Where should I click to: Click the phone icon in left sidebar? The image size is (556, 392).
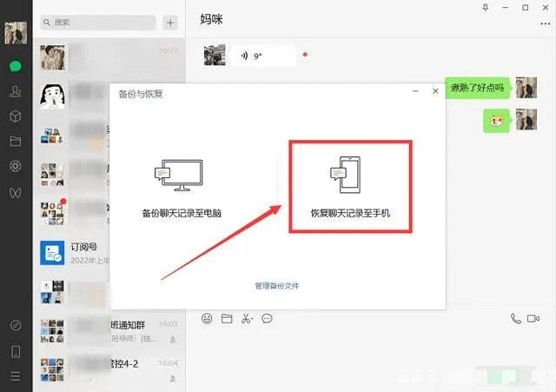(x=15, y=351)
